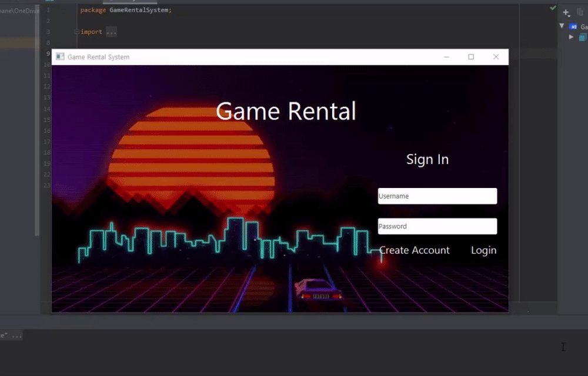Expand the child node under the H2 data source
The width and height of the screenshot is (588, 376).
(571, 36)
